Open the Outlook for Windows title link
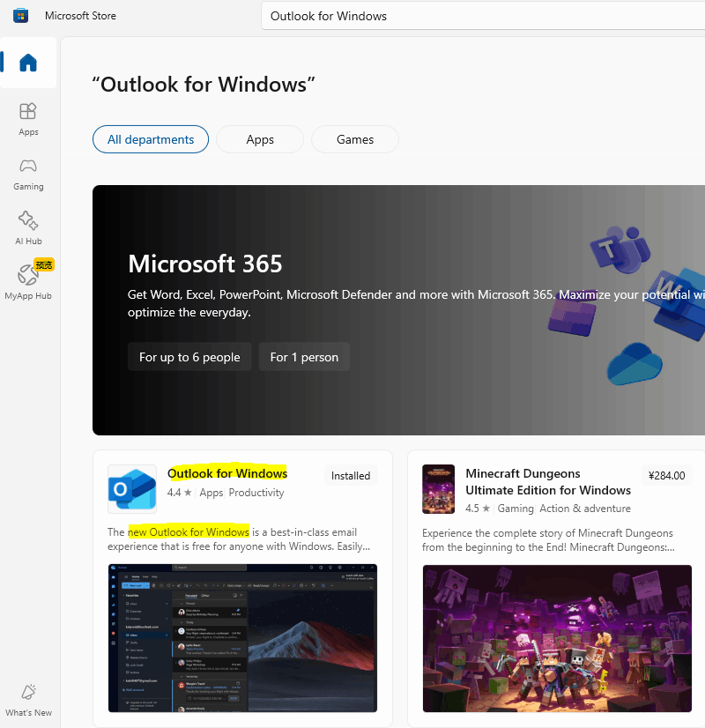Image resolution: width=705 pixels, height=728 pixels. point(227,473)
